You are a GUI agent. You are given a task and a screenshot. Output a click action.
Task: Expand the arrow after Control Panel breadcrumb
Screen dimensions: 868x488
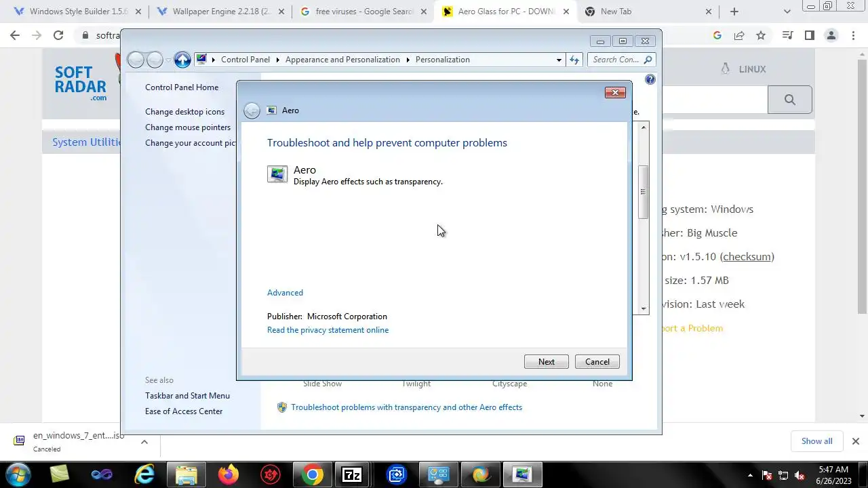278,60
